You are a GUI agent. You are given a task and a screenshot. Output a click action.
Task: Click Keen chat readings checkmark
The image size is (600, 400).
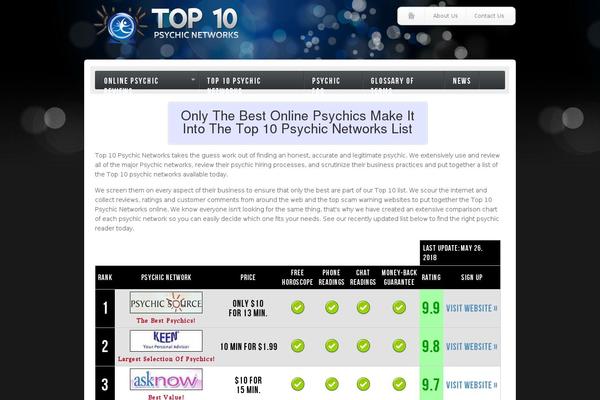tap(363, 346)
